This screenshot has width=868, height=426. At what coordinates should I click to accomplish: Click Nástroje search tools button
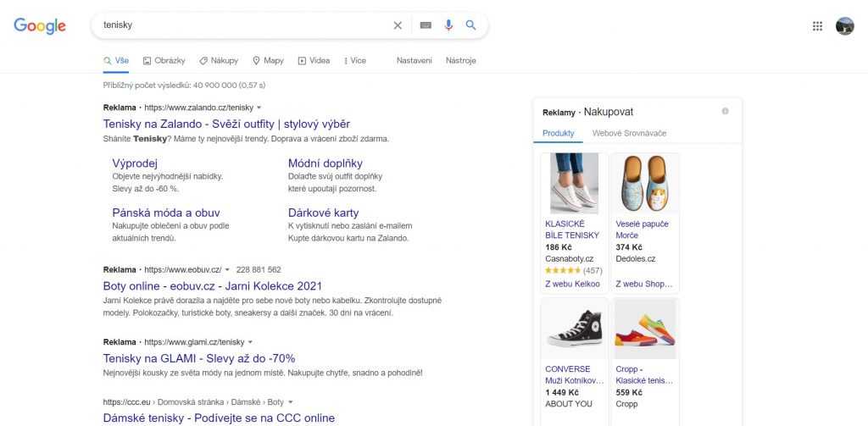point(461,61)
